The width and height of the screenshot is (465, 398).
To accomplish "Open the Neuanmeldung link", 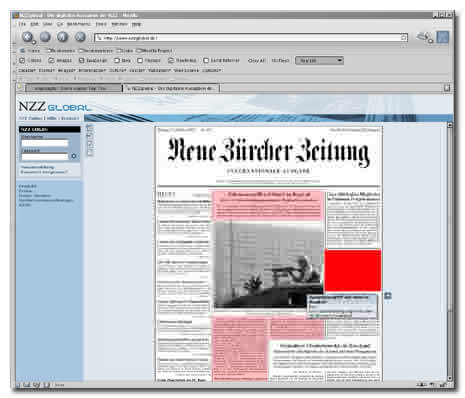I will coord(37,167).
